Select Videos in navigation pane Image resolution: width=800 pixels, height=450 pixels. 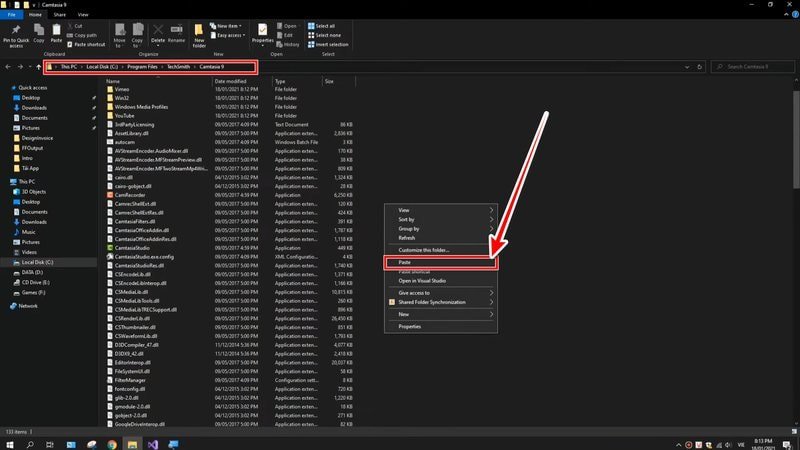point(29,252)
